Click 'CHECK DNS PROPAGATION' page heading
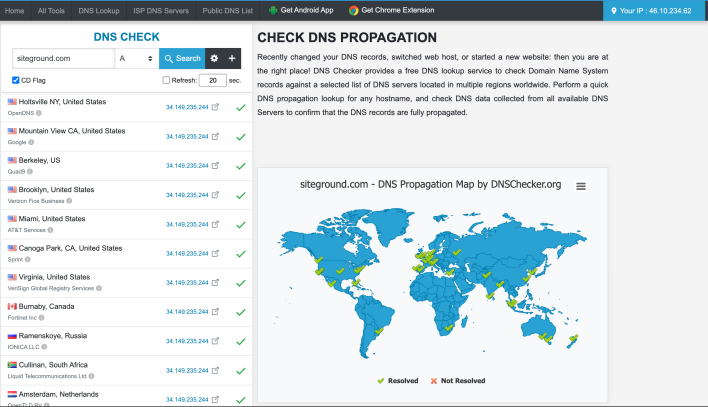 (347, 37)
